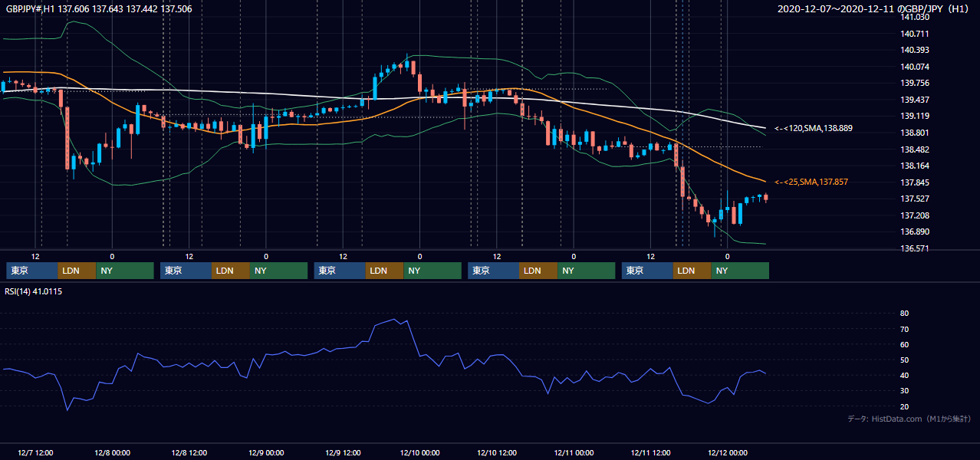Click the 12/11 00:00 date label

pos(574,452)
